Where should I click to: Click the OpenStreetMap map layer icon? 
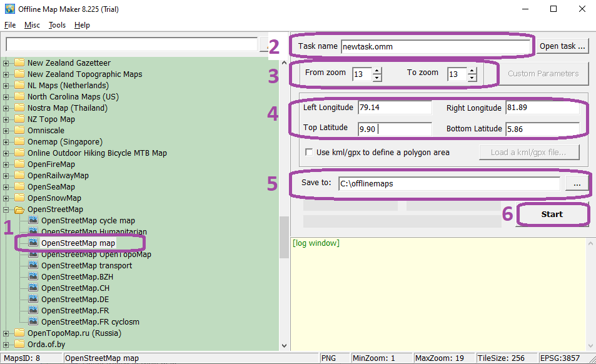pyautogui.click(x=33, y=243)
